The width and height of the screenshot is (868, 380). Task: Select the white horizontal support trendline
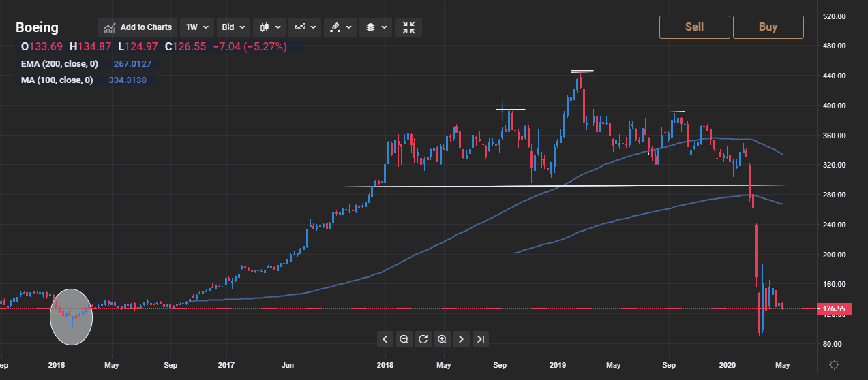pos(564,185)
